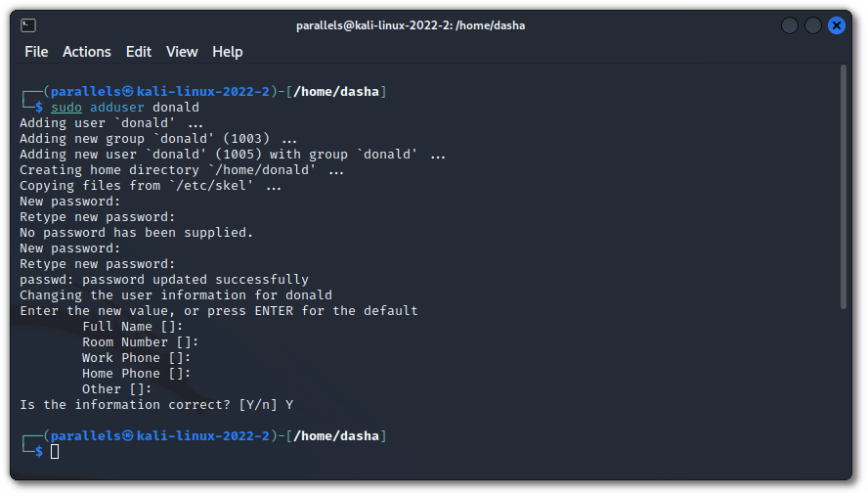Click the window title text parallels@kali-linux-2022-2

411,25
